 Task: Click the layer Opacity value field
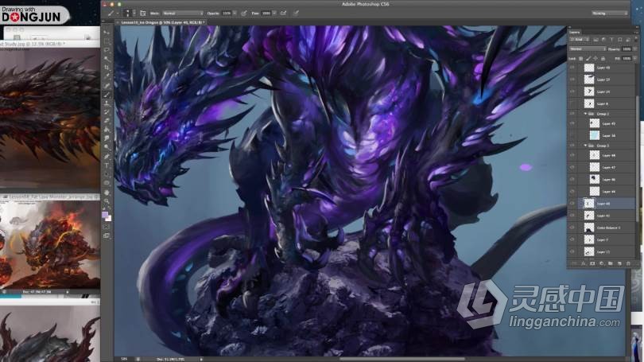tap(627, 49)
